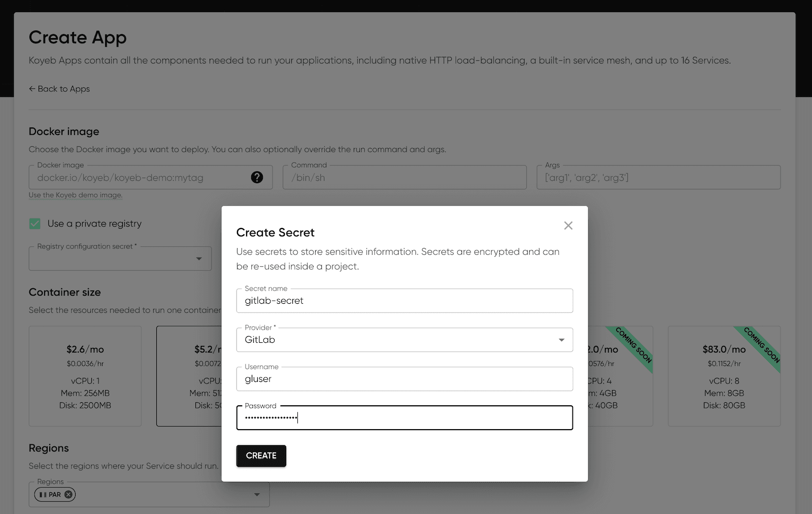The height and width of the screenshot is (514, 812).
Task: Close the Create Secret dialog
Action: pyautogui.click(x=568, y=226)
